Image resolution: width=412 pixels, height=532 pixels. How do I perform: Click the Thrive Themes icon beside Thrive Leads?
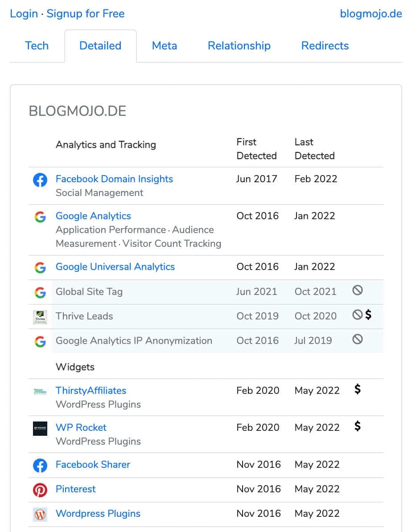click(x=40, y=316)
